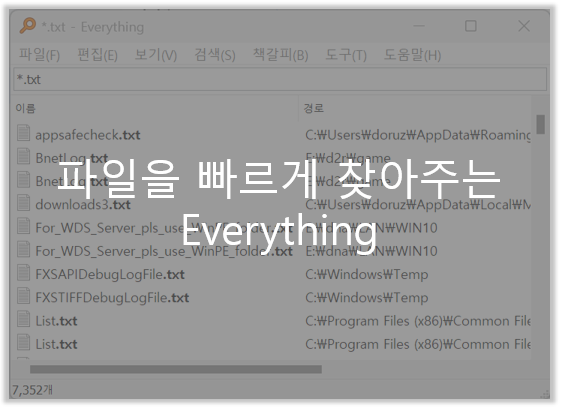562x408 pixels.
Task: Click the vertical scrollbar thumb
Action: (540, 124)
